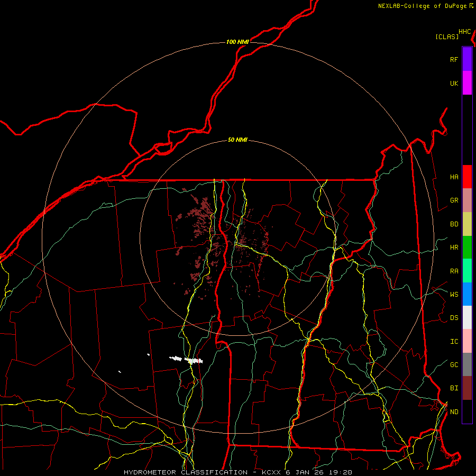Screen dimensions: 476x476
Task: Click the "HR" legend label
Action: pos(454,248)
